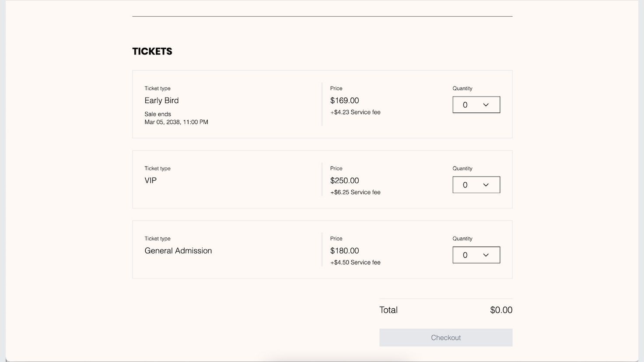
Task: Select the General Admission ticket name
Action: tap(178, 251)
